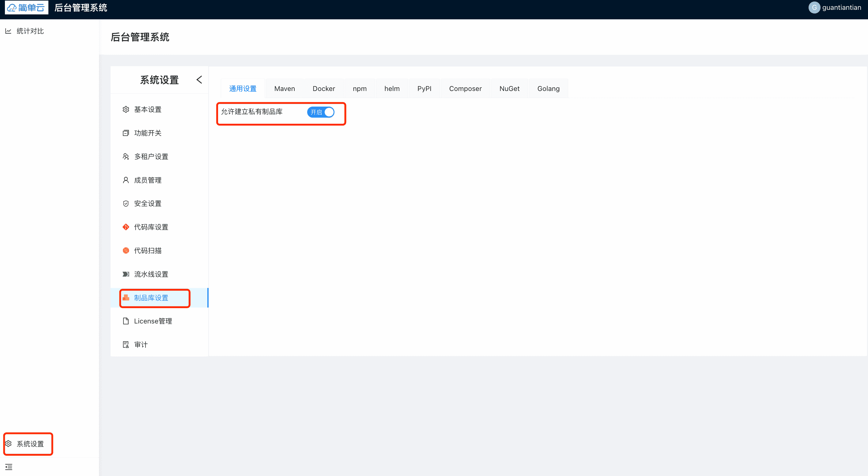Open the Golang tab

tap(548, 89)
